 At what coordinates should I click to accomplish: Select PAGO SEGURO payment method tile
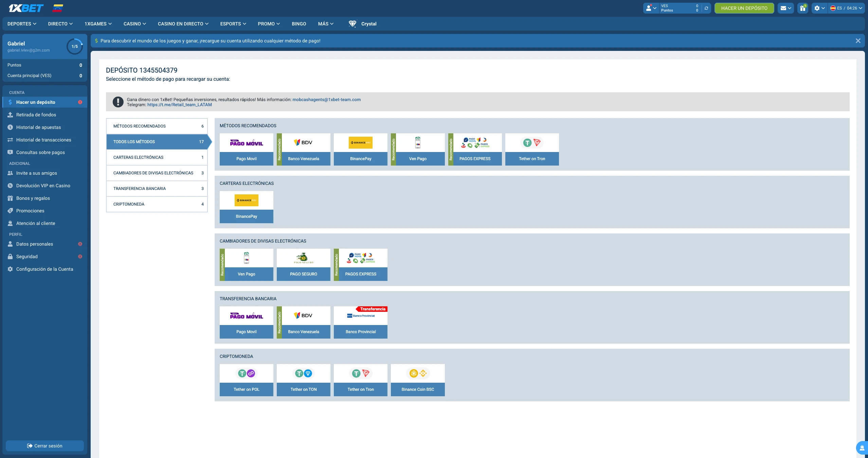tap(303, 265)
